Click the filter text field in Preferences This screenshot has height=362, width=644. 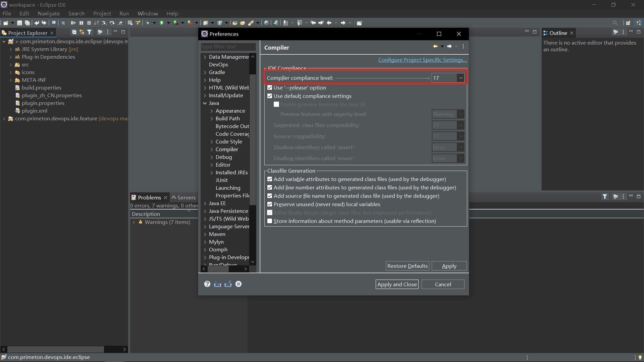coord(228,47)
